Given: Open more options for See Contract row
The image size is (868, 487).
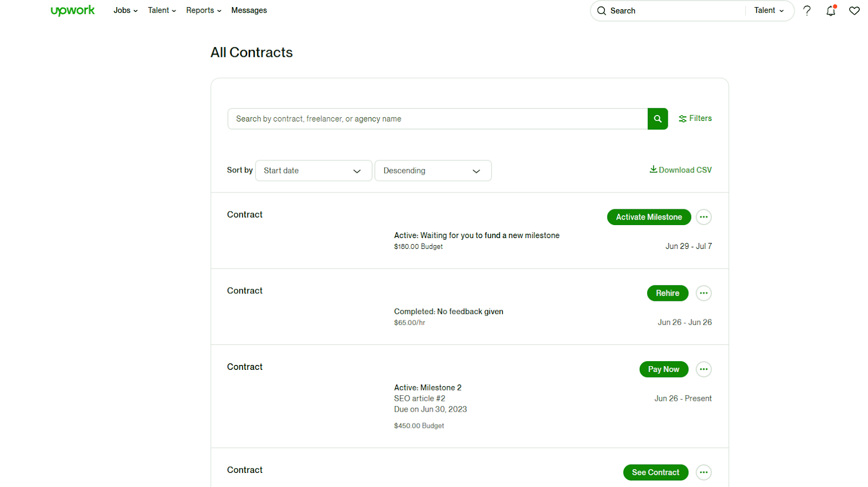Looking at the screenshot, I should [704, 472].
